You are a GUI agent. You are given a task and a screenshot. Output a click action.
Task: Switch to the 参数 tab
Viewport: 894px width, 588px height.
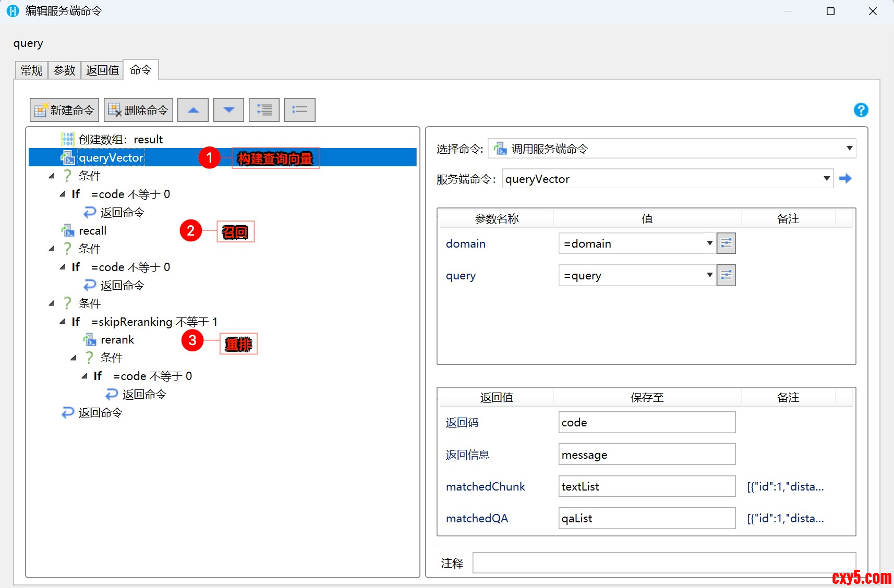click(64, 70)
